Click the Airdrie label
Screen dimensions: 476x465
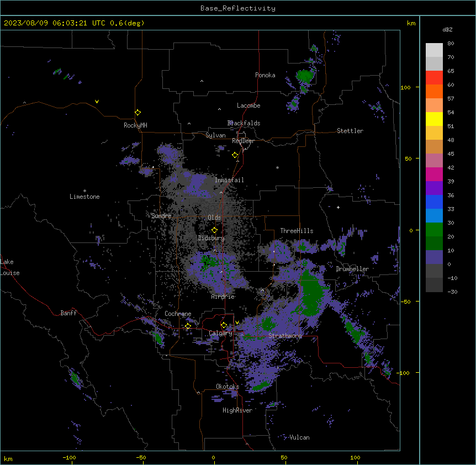pyautogui.click(x=223, y=297)
